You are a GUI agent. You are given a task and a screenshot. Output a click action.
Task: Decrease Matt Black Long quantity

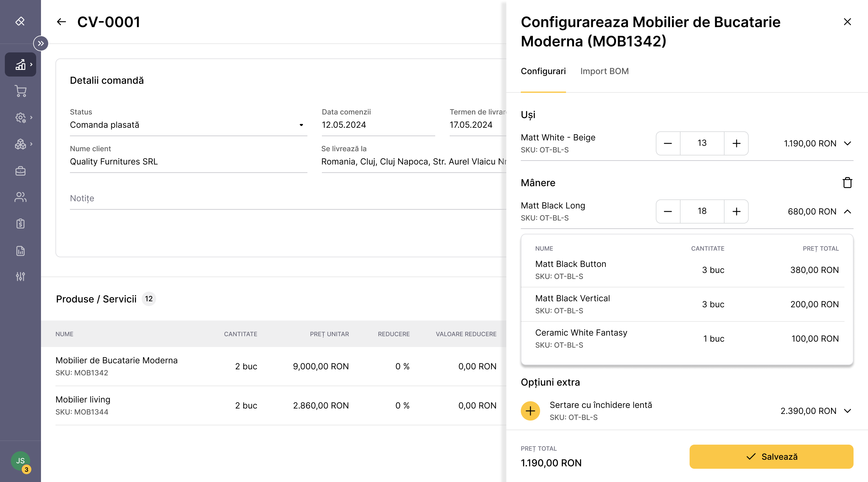click(668, 211)
